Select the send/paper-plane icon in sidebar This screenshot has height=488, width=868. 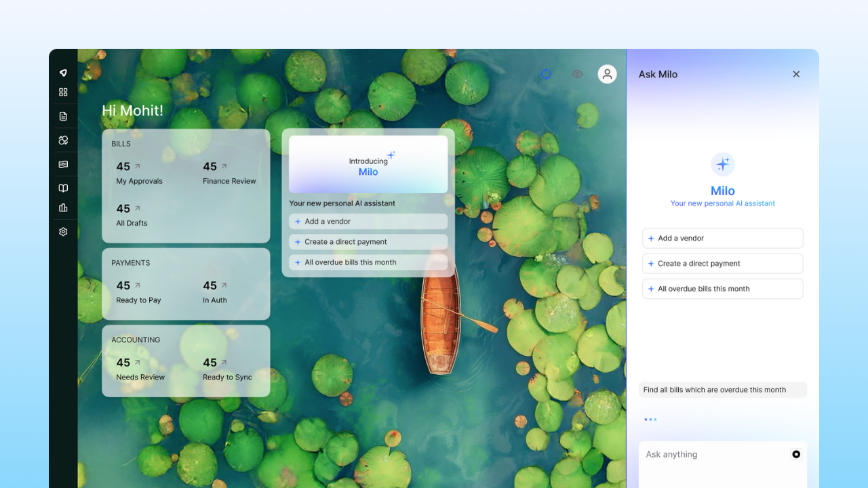[x=63, y=73]
